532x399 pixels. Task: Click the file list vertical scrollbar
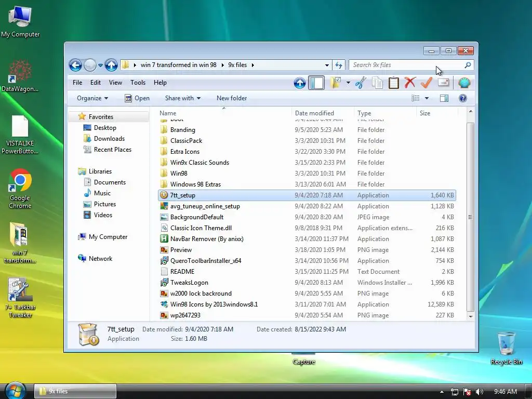tap(470, 217)
